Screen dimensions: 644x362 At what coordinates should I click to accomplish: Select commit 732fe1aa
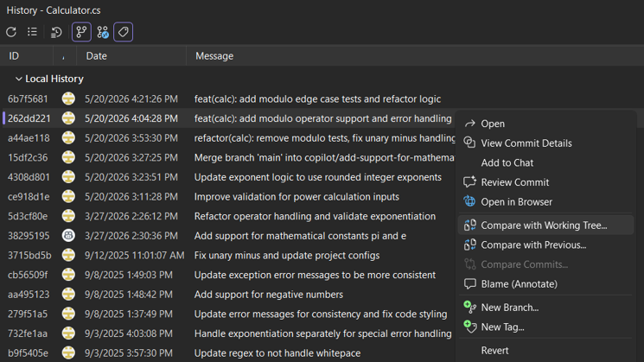click(28, 333)
